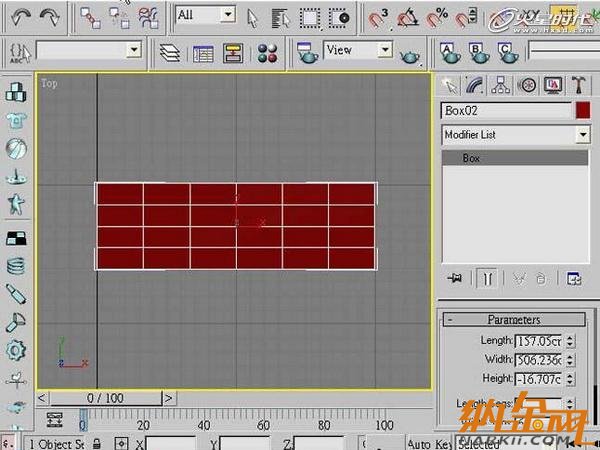Viewport: 600px width, 450px height.
Task: Collapse the Parameters rollout header
Action: pos(514,320)
